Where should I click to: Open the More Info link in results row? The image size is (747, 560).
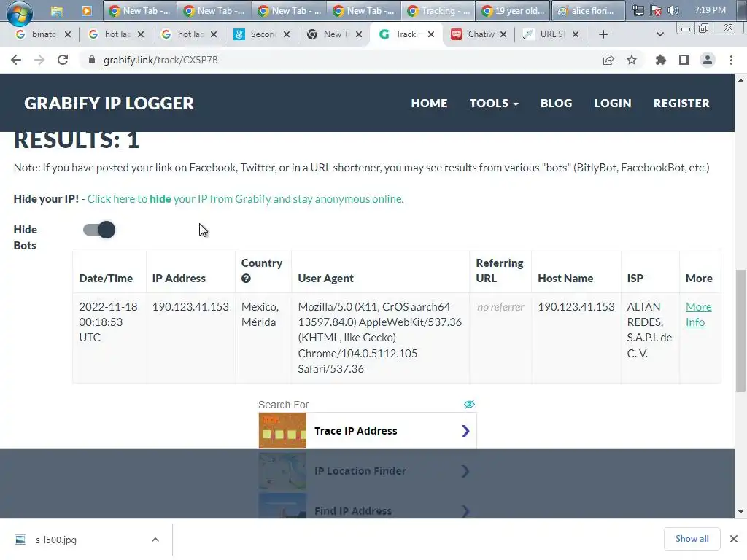[698, 314]
